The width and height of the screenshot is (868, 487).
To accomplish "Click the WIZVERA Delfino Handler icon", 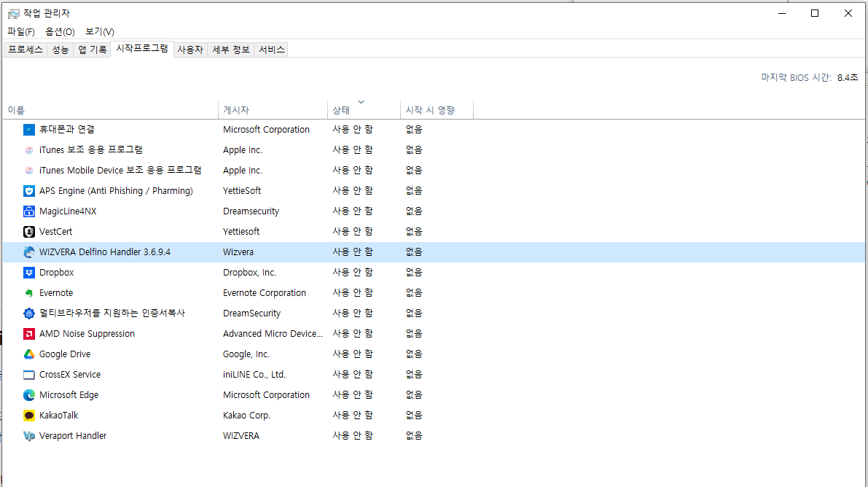I will (x=29, y=252).
